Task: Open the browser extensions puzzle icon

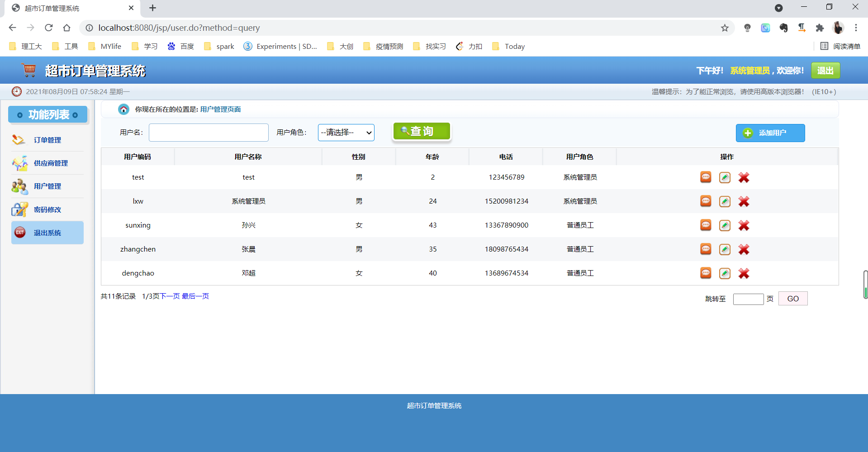Action: [x=820, y=28]
